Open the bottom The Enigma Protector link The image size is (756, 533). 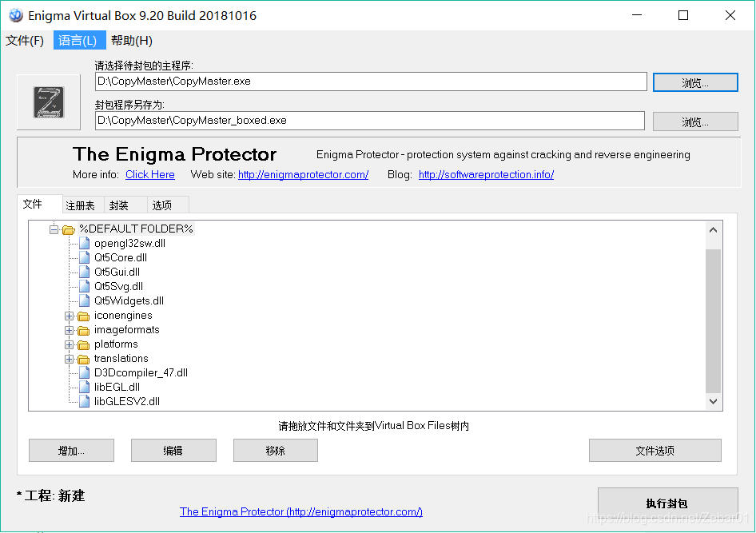[300, 511]
